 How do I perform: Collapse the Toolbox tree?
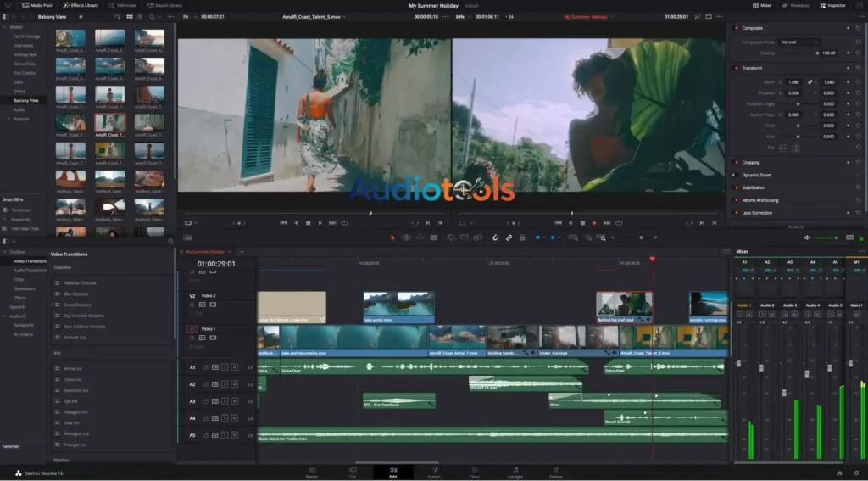[x=5, y=252]
